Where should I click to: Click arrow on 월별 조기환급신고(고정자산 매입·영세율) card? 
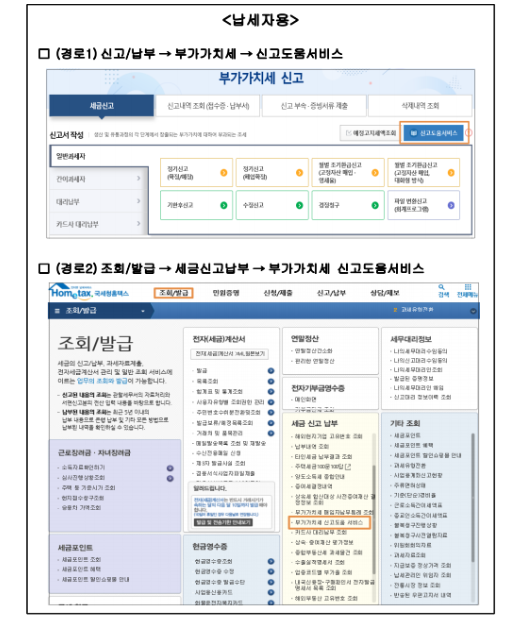pos(375,172)
